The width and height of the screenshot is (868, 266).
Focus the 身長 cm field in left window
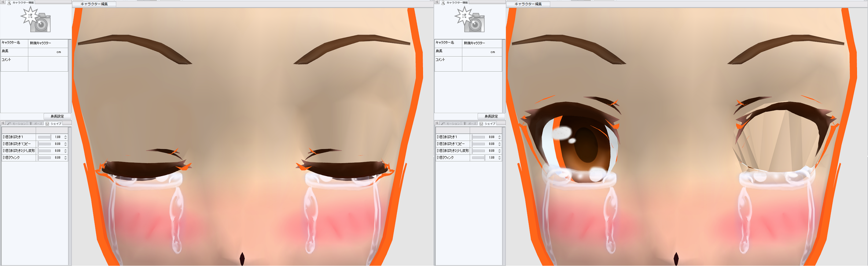[48, 52]
